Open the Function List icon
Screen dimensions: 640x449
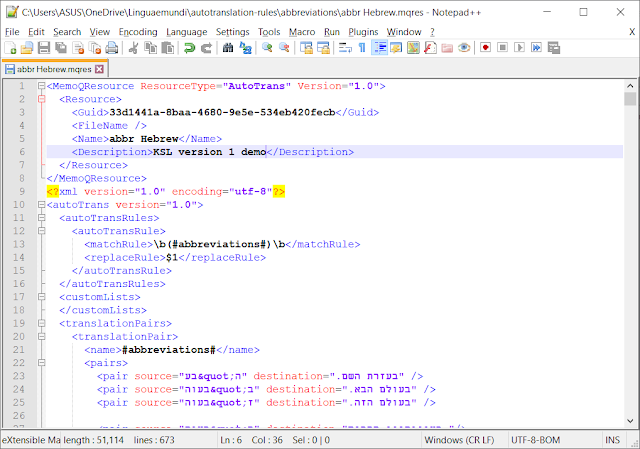pyautogui.click(x=430, y=48)
